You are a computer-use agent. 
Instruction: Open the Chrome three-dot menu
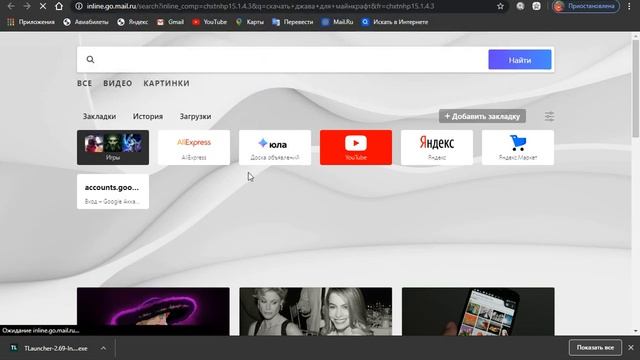[630, 6]
